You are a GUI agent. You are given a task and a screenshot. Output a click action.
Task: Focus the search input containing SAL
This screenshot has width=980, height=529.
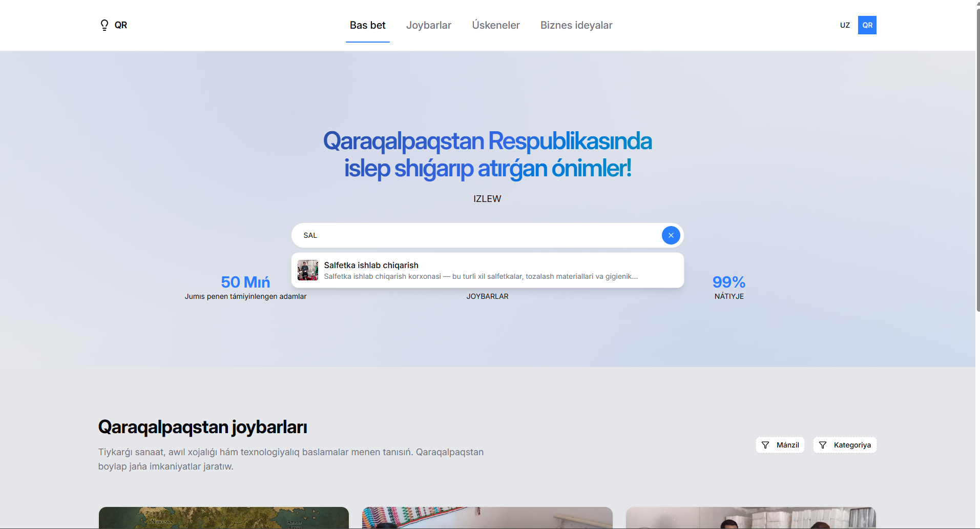[476, 235]
